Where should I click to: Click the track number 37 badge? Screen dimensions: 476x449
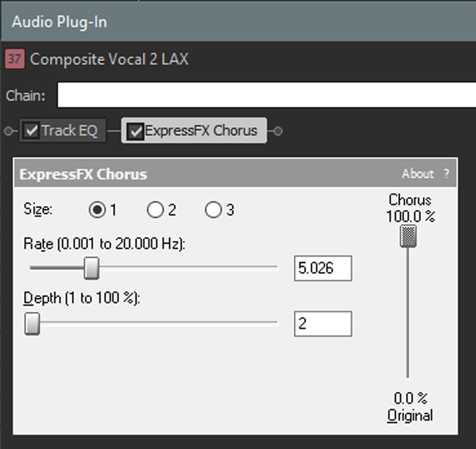point(15,59)
